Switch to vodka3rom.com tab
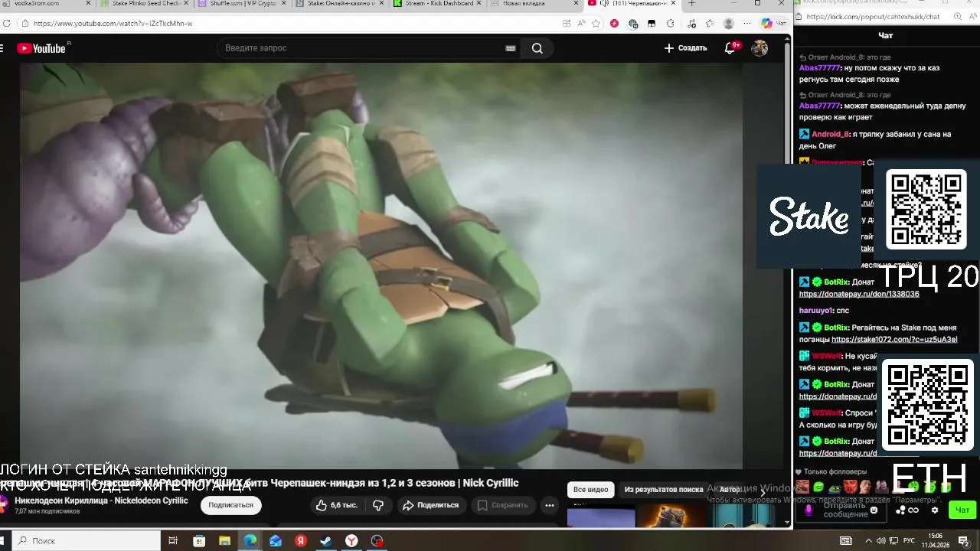980x551 pixels. (46, 4)
